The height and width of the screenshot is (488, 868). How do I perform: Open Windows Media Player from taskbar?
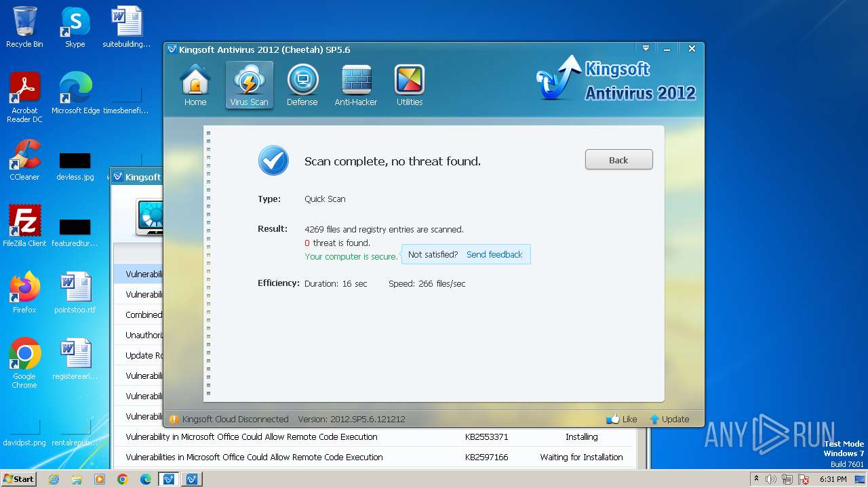[100, 479]
